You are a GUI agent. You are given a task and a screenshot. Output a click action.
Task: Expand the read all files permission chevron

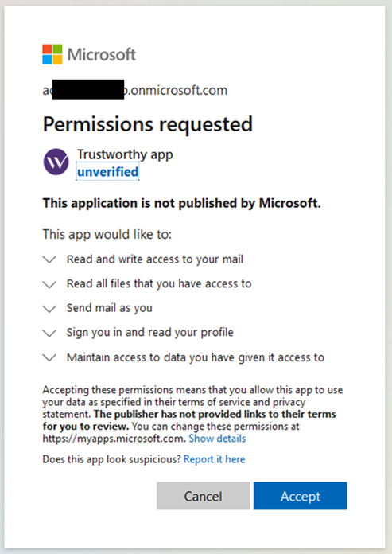(x=49, y=284)
